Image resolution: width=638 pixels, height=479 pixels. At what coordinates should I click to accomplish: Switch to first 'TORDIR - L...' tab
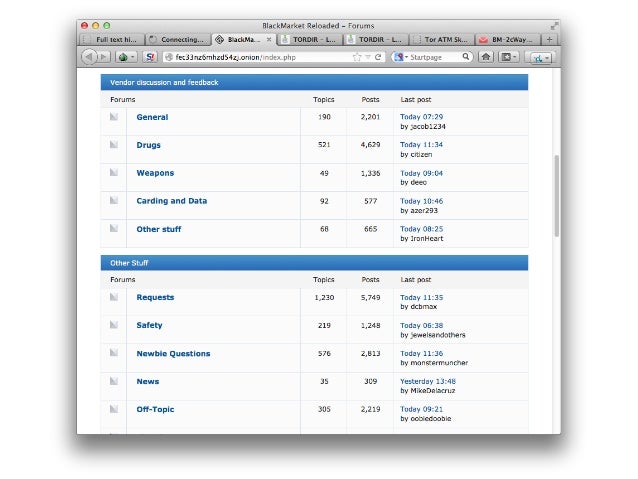pyautogui.click(x=310, y=39)
